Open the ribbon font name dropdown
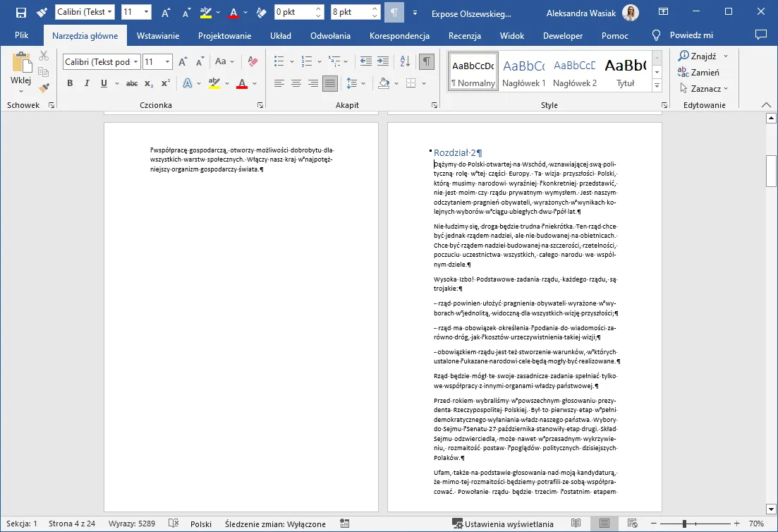The height and width of the screenshot is (532, 778). point(135,61)
